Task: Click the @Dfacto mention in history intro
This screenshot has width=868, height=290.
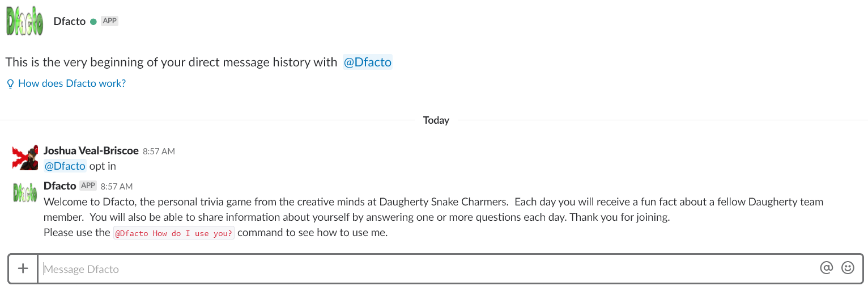Action: pos(368,62)
